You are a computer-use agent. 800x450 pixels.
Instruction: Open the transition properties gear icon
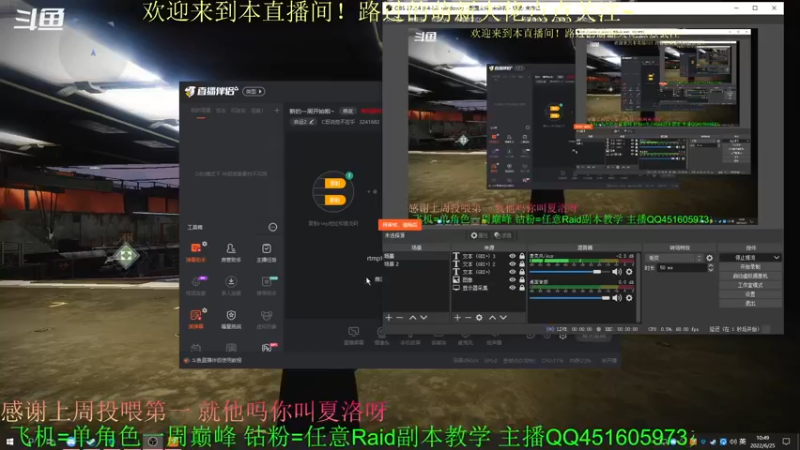pos(710,258)
